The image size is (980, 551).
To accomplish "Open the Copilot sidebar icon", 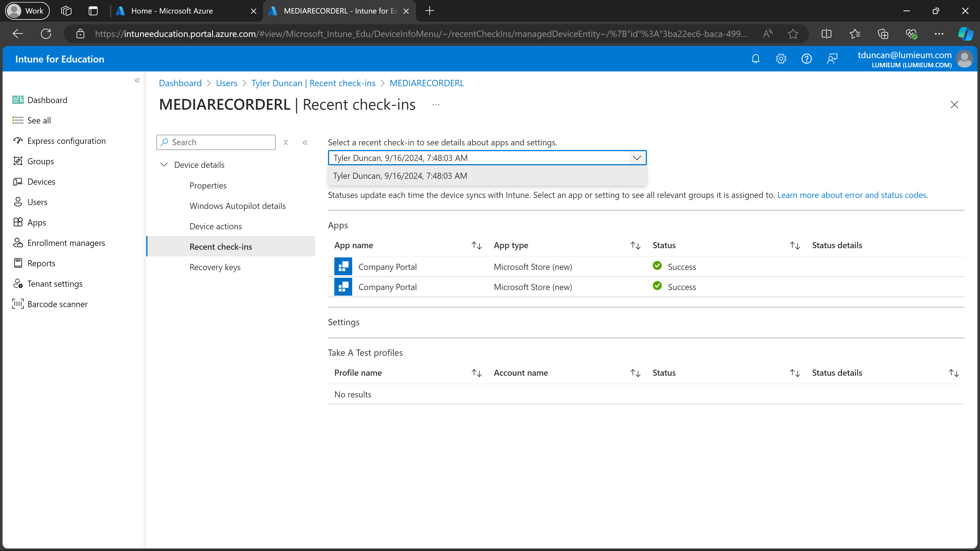I will click(965, 34).
